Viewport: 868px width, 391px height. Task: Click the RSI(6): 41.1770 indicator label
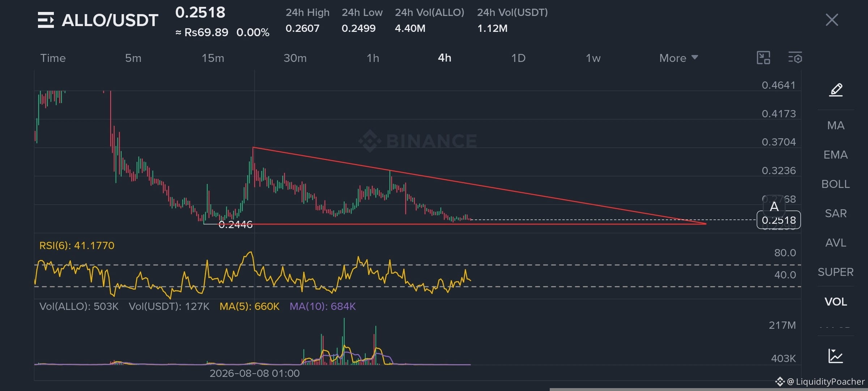click(77, 246)
